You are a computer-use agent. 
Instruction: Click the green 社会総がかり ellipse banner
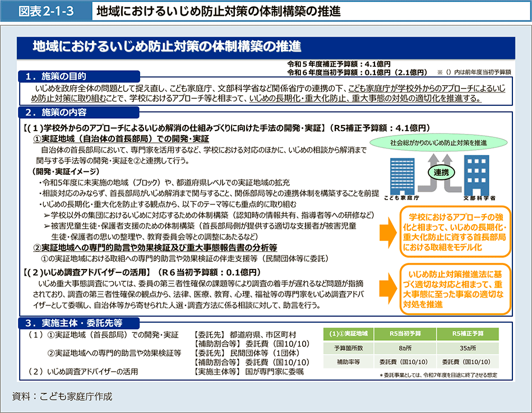[438, 143]
